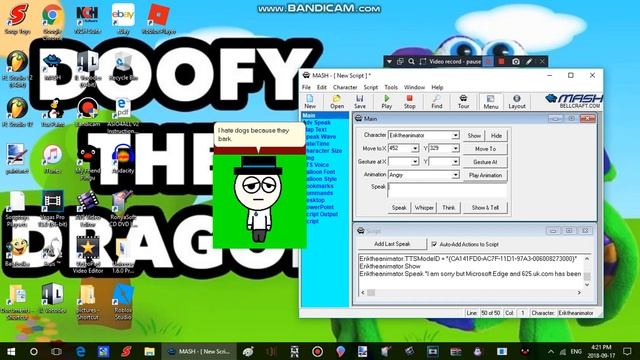Open the Windows notification center icon
The width and height of the screenshot is (640, 360).
click(627, 351)
